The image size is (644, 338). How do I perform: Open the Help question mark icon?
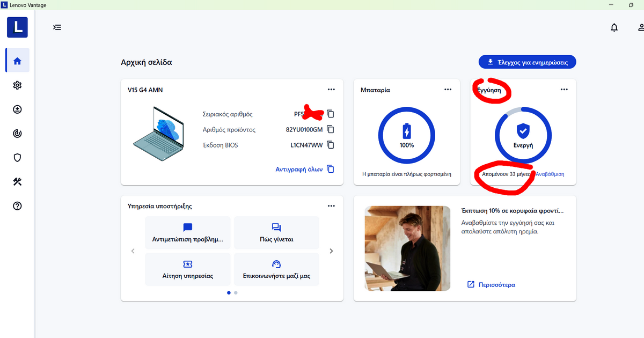point(17,206)
